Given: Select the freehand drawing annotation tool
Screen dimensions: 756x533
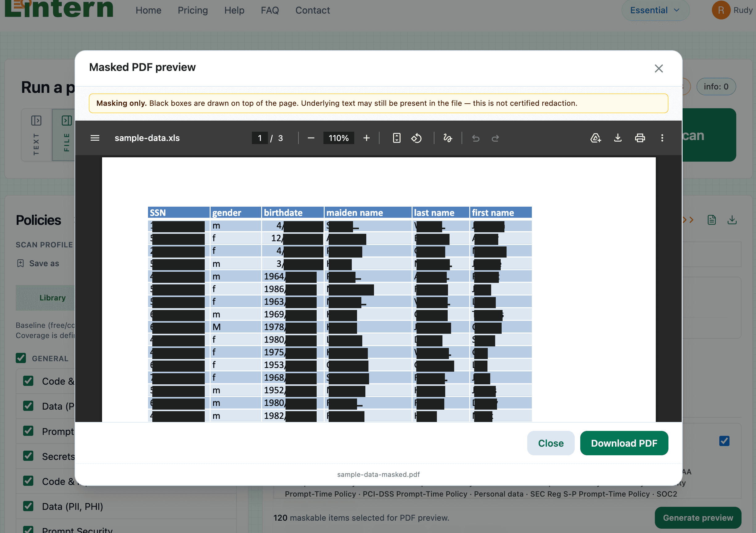Looking at the screenshot, I should pyautogui.click(x=448, y=138).
